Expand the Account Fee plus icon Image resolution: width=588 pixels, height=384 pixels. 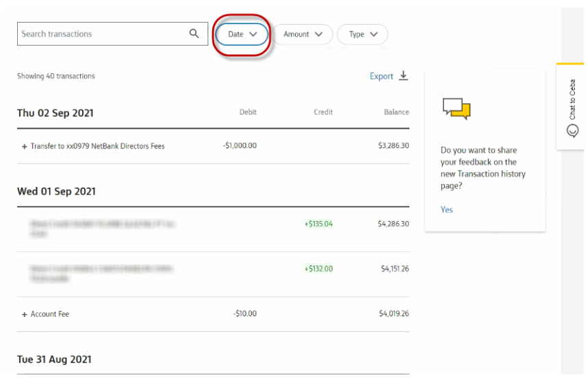click(x=24, y=314)
